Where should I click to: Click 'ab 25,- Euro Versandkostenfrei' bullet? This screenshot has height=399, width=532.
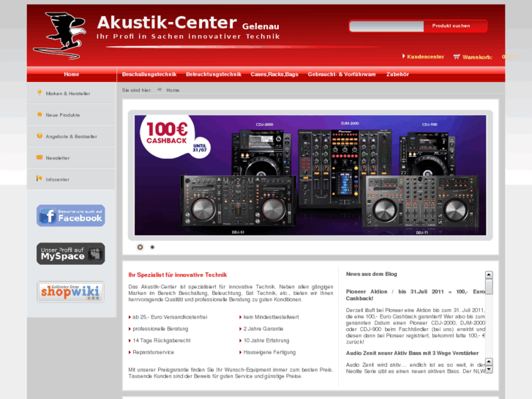(170, 317)
